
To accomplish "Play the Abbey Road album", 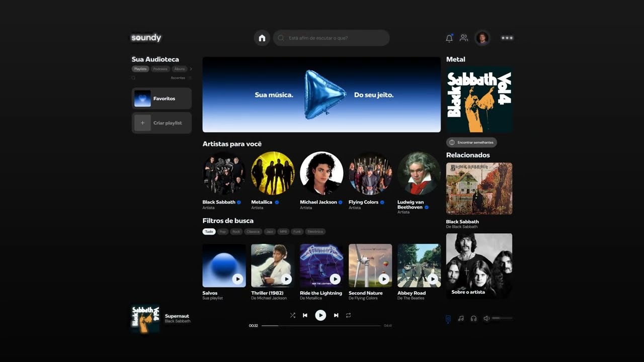I will (433, 279).
